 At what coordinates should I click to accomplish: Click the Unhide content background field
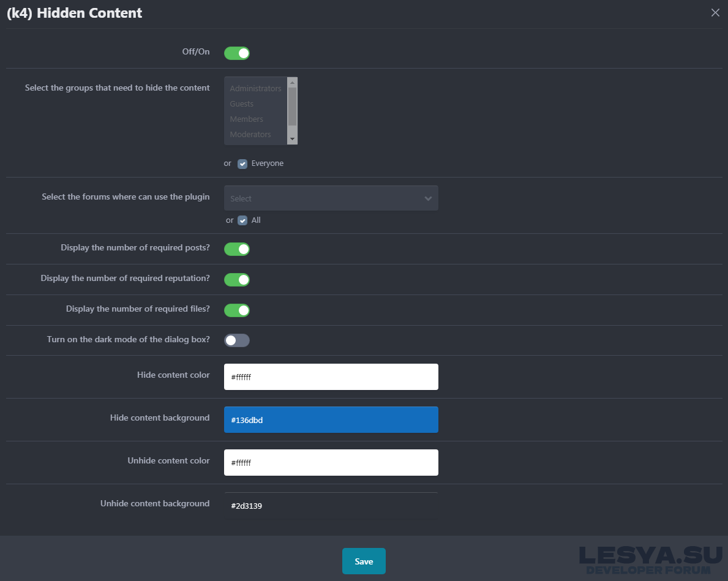tap(331, 506)
